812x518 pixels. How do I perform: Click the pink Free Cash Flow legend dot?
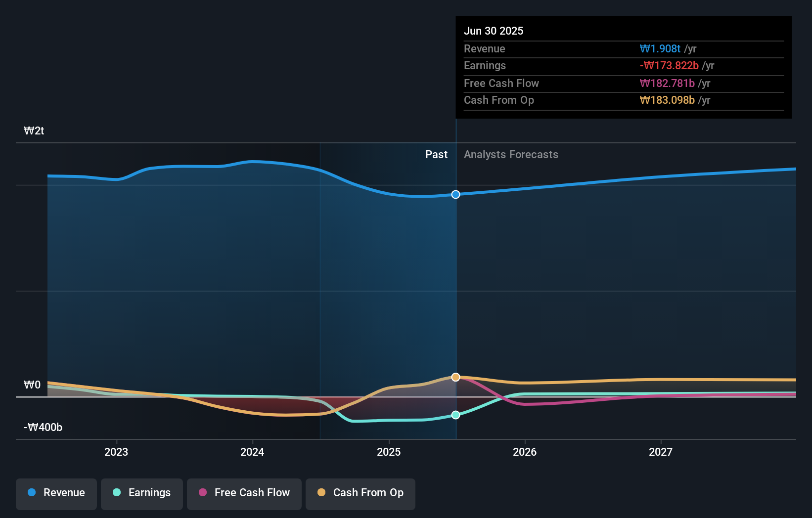click(203, 493)
